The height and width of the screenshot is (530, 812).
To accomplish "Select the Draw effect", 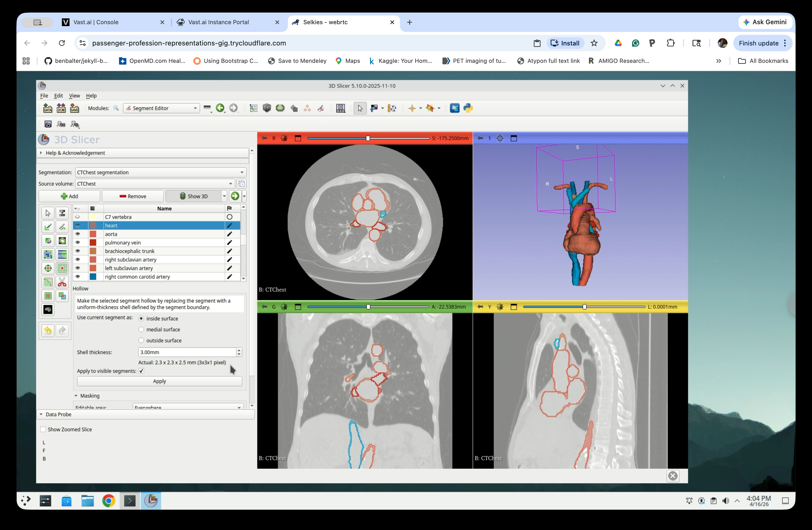I will 62,227.
